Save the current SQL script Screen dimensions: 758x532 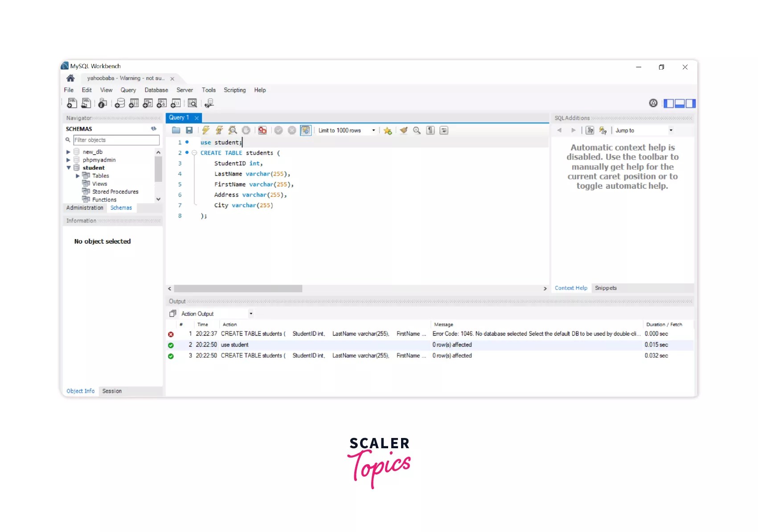point(189,130)
